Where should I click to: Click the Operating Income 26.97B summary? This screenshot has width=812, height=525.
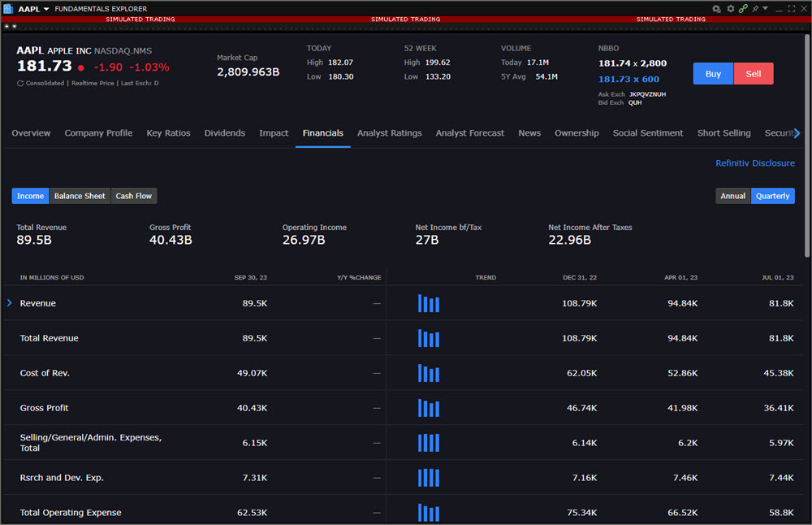tap(314, 234)
